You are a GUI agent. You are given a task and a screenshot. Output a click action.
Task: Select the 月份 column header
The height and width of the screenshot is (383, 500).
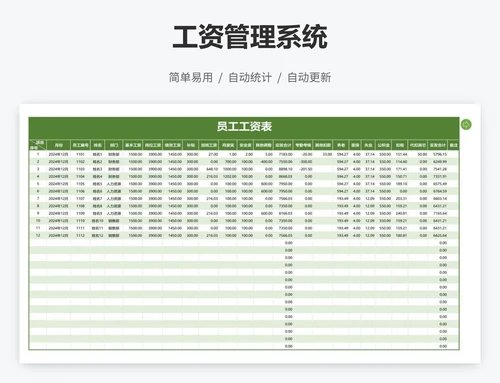(x=58, y=145)
